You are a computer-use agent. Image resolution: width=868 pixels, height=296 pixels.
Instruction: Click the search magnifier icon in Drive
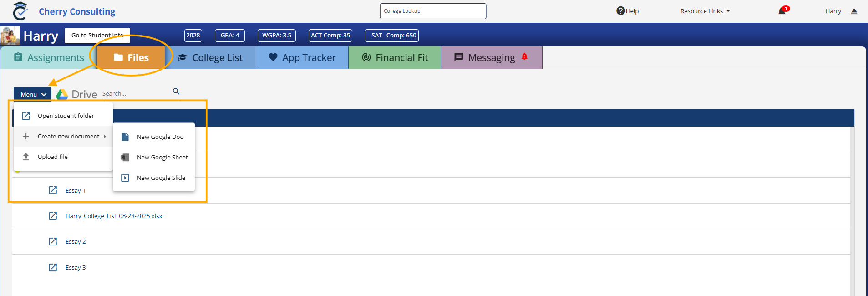tap(176, 92)
